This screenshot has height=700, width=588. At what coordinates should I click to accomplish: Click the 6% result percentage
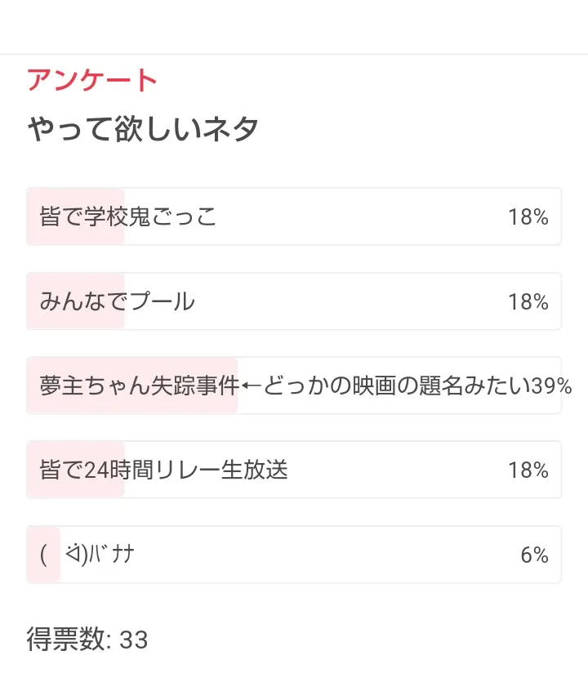(534, 555)
